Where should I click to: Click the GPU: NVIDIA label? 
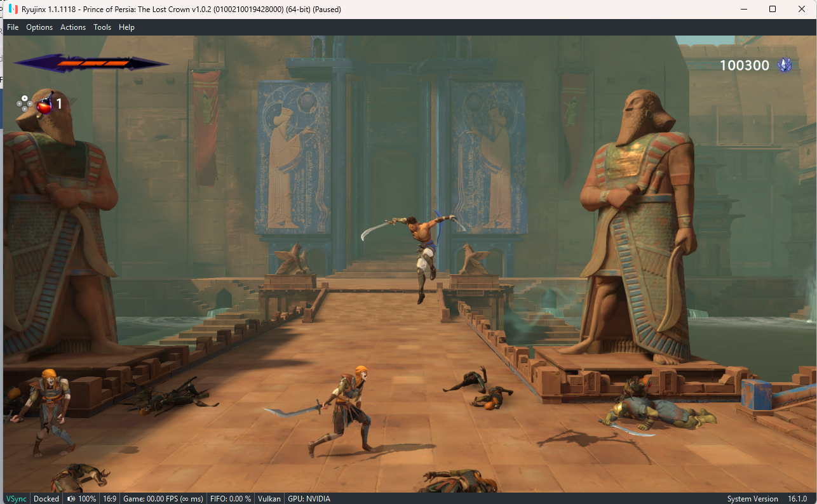pyautogui.click(x=309, y=498)
